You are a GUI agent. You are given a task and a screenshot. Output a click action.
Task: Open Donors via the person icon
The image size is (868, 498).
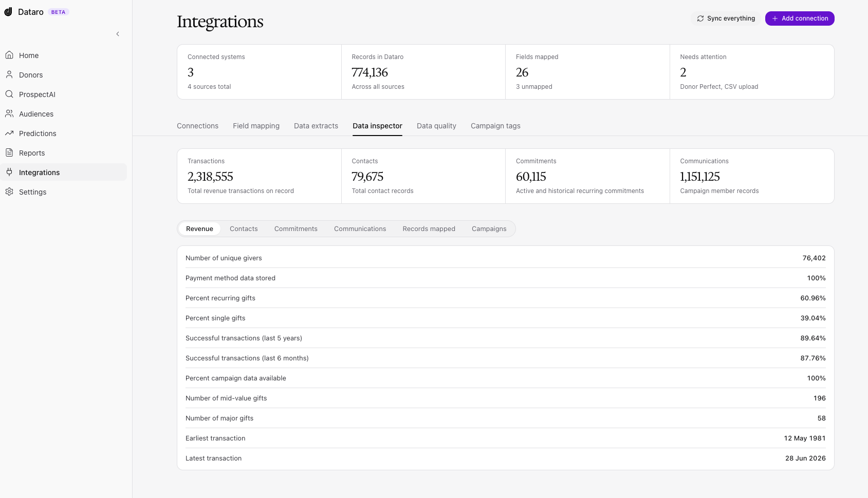tap(9, 74)
